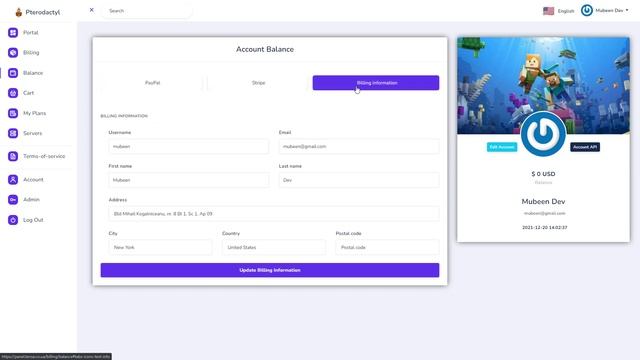
Task: Open the English language selector
Action: point(566,11)
